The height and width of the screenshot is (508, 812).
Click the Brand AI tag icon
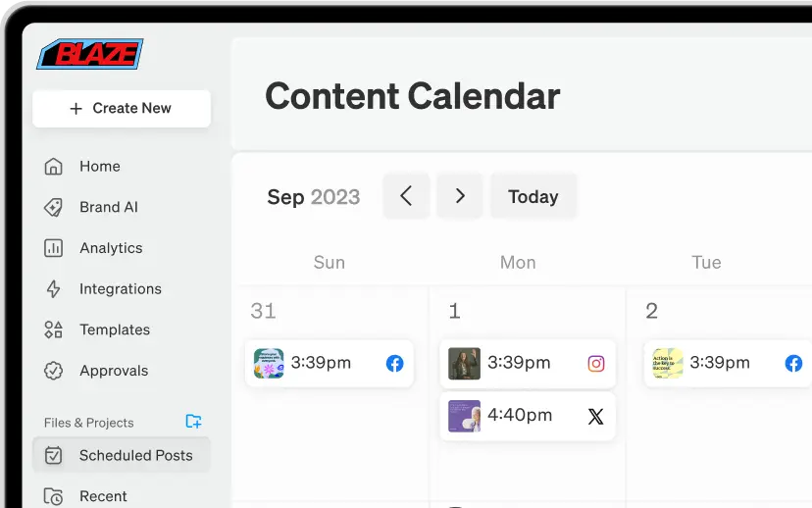54,207
